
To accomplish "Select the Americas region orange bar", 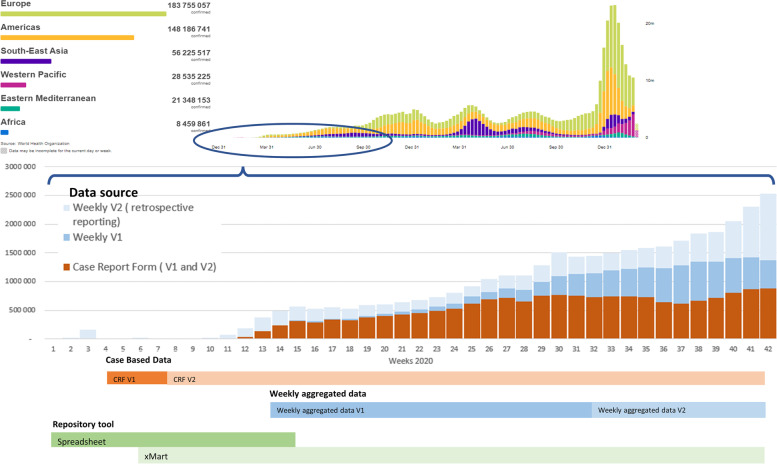I will point(67,37).
